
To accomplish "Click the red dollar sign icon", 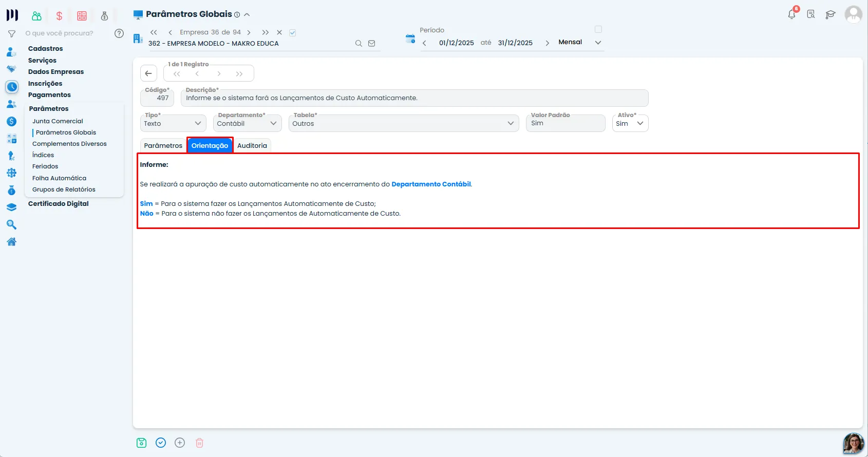I will [59, 16].
